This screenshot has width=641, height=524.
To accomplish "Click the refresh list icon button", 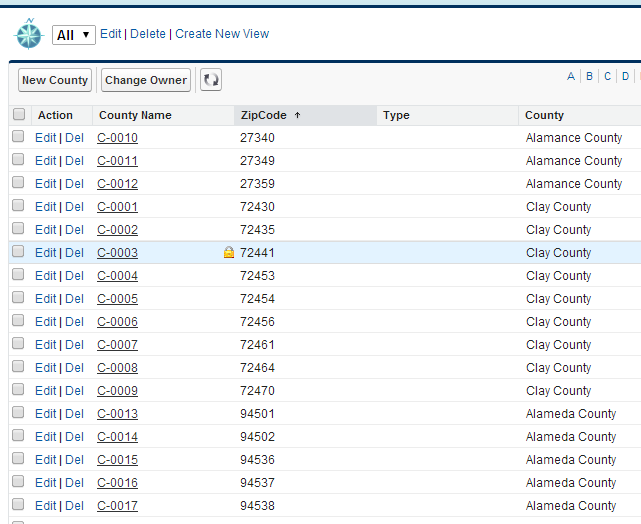I will 210,80.
